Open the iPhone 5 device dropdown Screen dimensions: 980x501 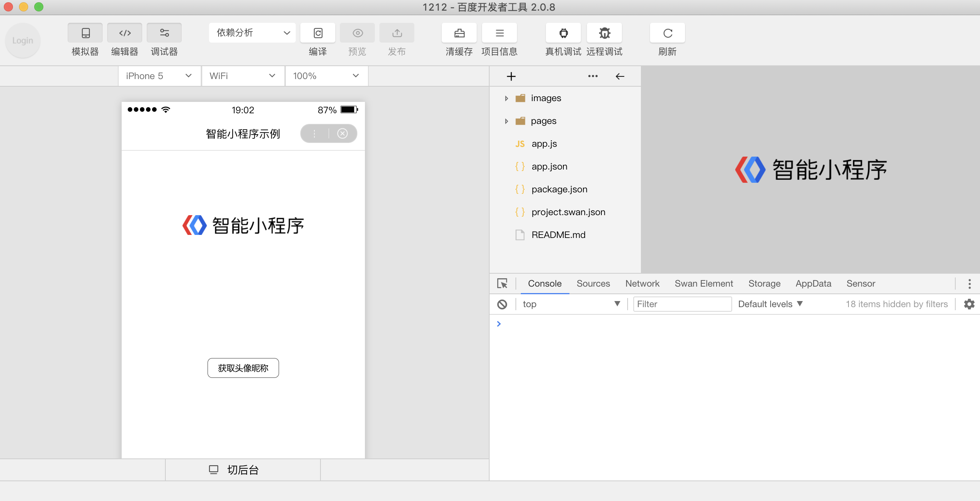[159, 76]
